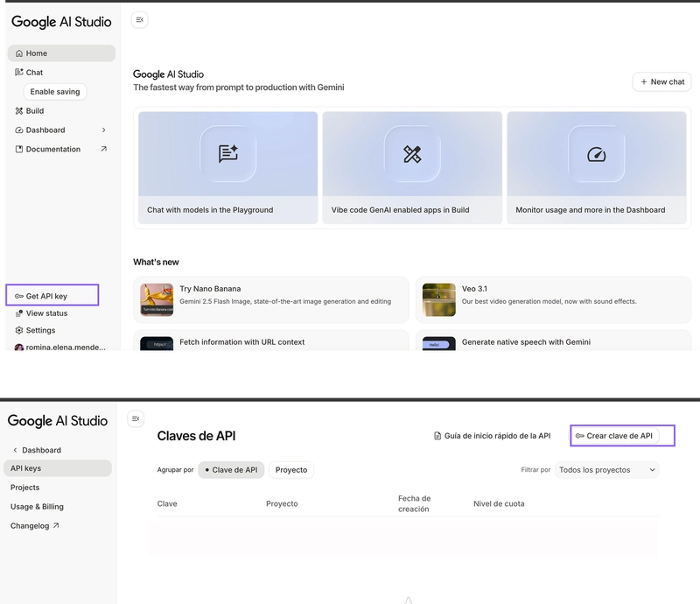Click the Home icon in sidebar
Viewport: 700px width, 604px height.
19,53
